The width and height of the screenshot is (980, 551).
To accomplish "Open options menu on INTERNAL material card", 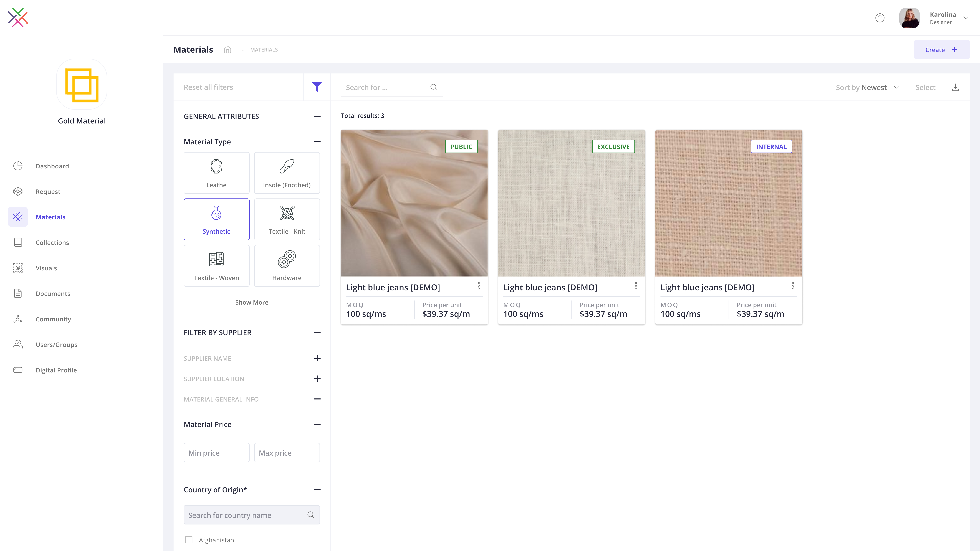I will (x=793, y=286).
